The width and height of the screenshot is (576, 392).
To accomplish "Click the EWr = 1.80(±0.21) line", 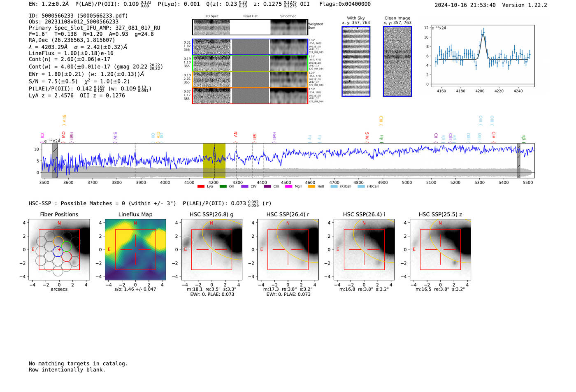I will pos(86,74).
